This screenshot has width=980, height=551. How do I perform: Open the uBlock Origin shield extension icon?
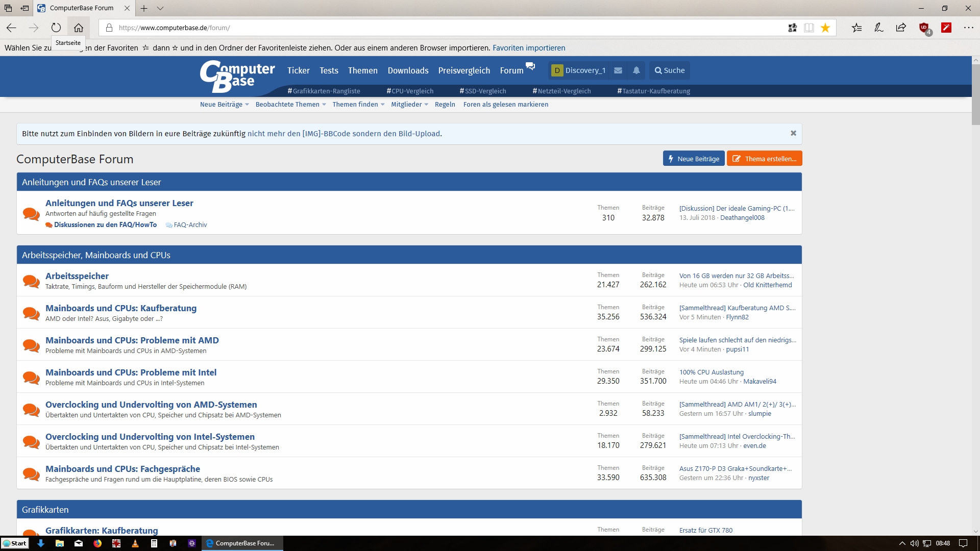click(x=924, y=28)
